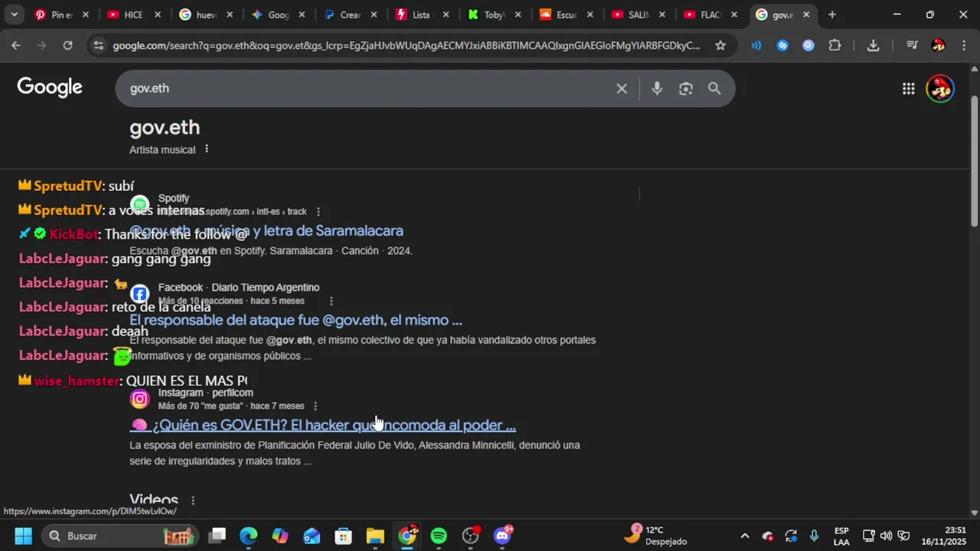Open the OneDrive tray icon with error
Screen dimensions: 980x551
point(768,536)
